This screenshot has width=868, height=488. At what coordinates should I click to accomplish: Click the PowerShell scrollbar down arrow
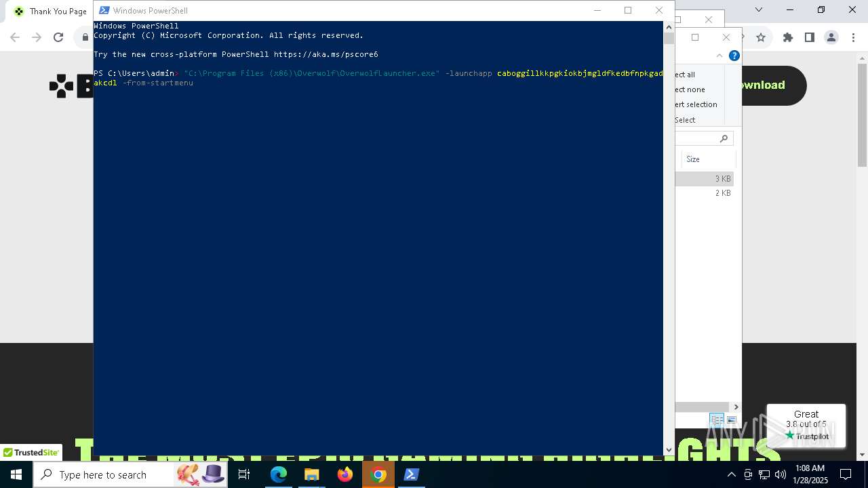(x=669, y=449)
